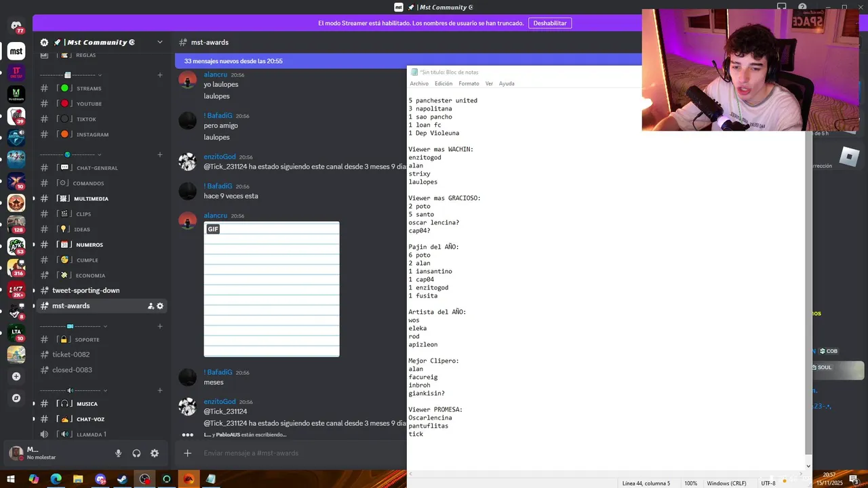Open Steam from the taskbar
The image size is (868, 488).
(122, 479)
